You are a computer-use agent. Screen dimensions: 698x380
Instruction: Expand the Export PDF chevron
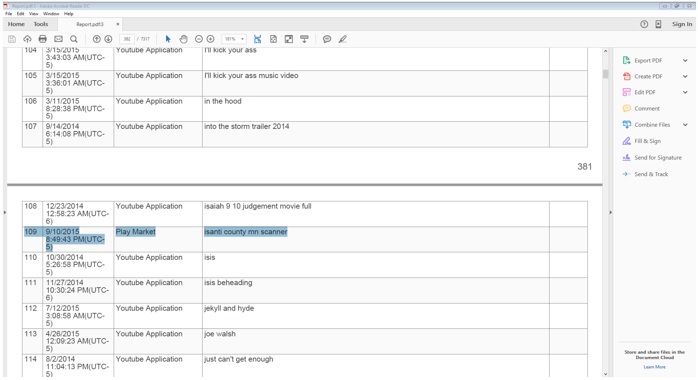click(685, 61)
